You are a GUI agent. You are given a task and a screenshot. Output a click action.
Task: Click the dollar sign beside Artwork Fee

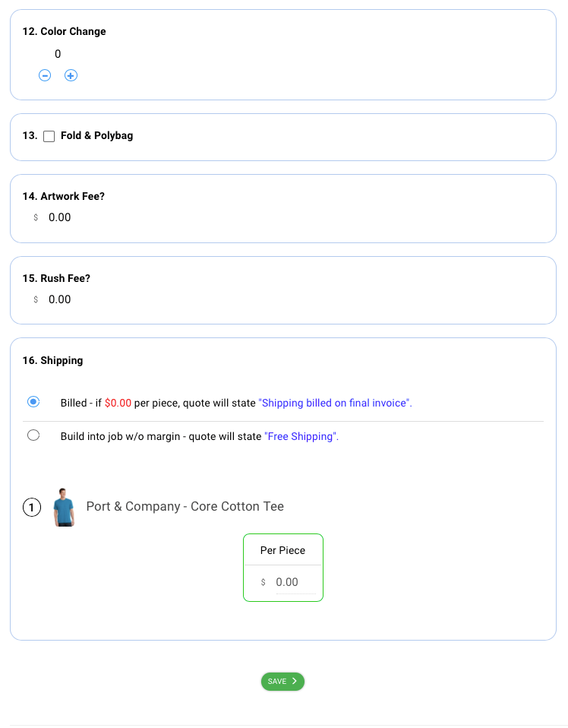pos(35,217)
